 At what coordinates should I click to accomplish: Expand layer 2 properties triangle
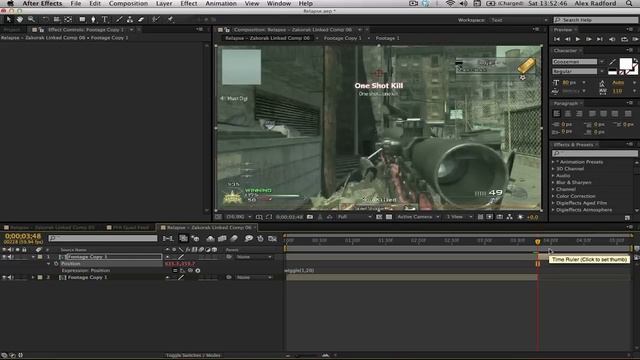(x=33, y=277)
